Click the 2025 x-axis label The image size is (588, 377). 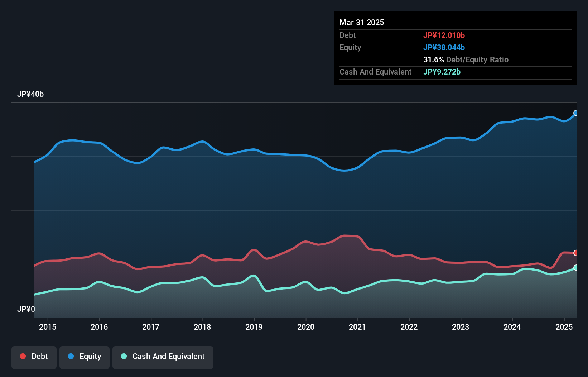coord(564,327)
